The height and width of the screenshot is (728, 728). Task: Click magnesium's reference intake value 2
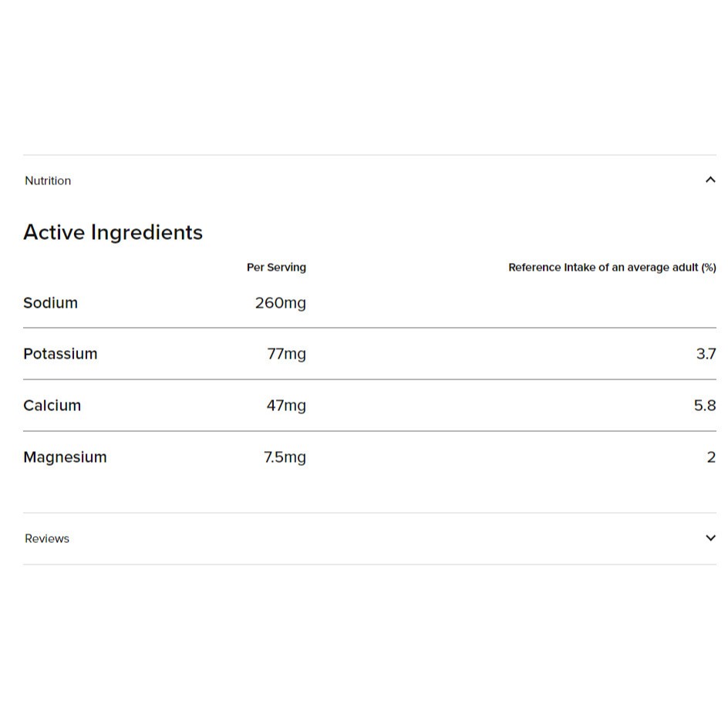[x=711, y=457]
